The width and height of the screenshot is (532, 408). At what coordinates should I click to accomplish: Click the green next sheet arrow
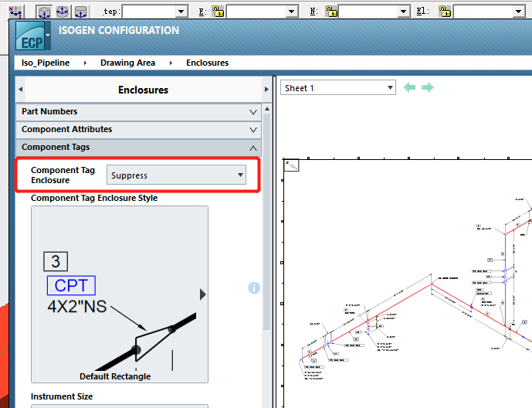[428, 87]
